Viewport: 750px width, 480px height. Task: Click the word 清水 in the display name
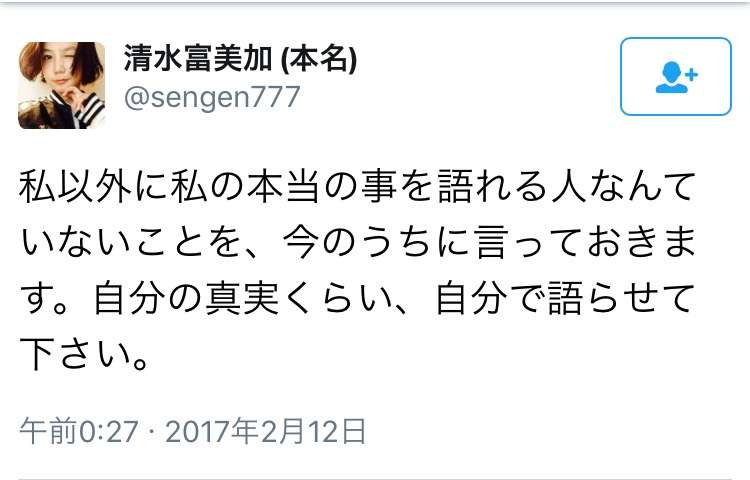coord(153,59)
